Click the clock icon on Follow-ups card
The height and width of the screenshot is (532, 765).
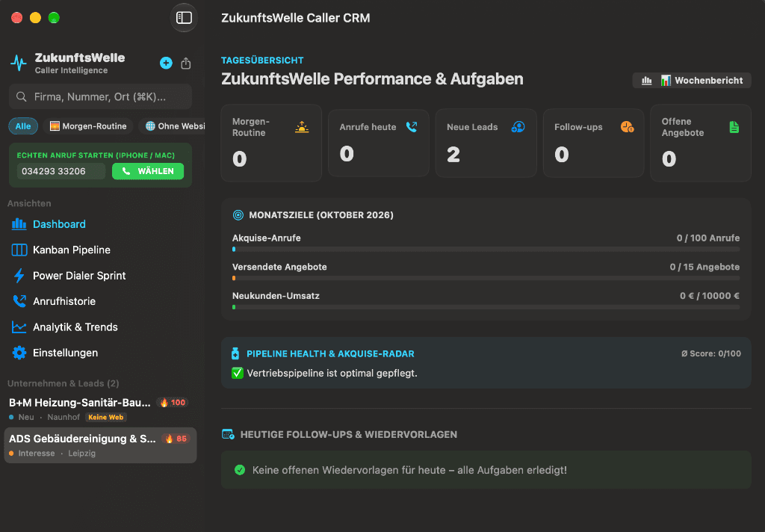click(x=627, y=127)
